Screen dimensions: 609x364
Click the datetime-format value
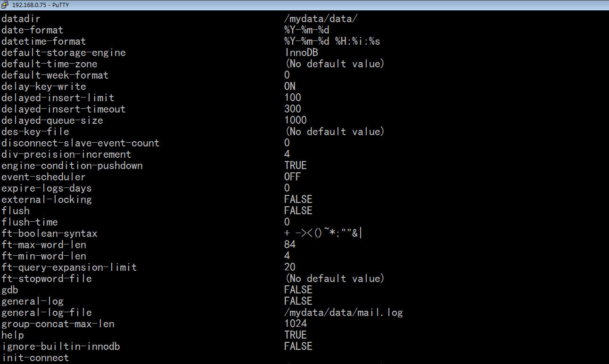point(332,41)
